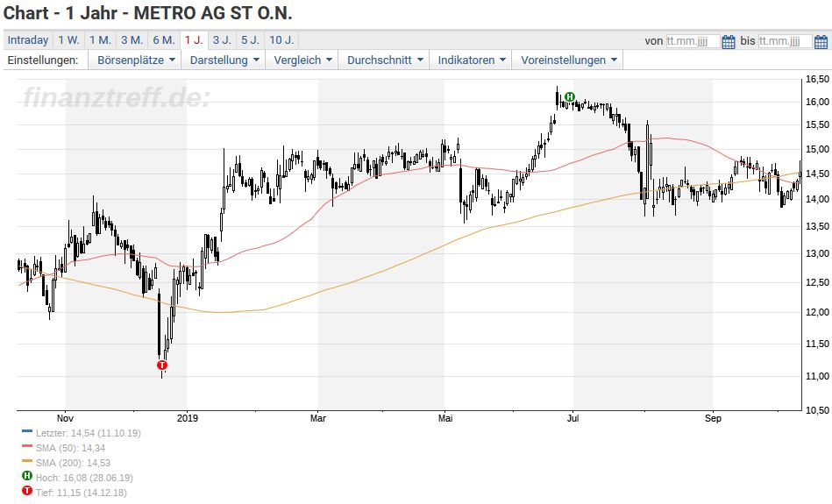Click the 'Mar' x-axis label
Viewport: 832px width, 504px height.
click(318, 418)
